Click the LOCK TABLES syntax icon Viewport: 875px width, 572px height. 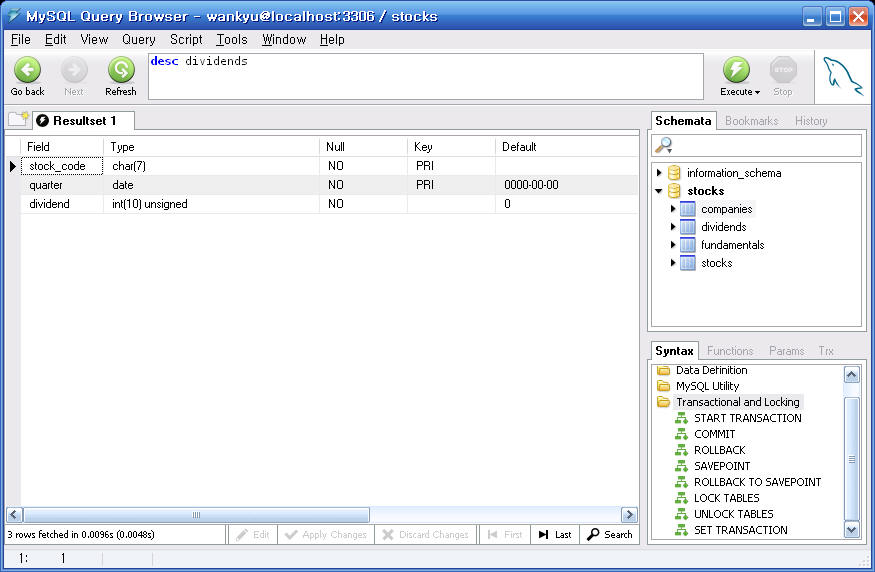click(681, 498)
